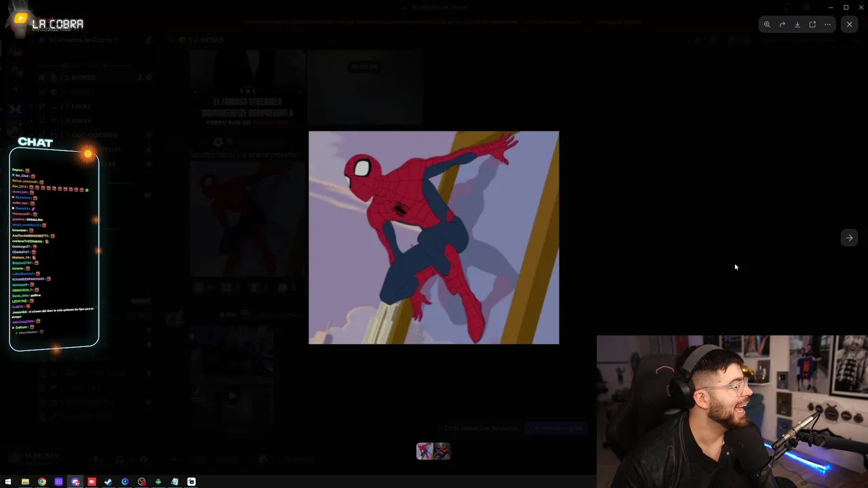Viewport: 868px width, 488px height.
Task: Select the first Spider-Man thumbnail
Action: [x=425, y=451]
